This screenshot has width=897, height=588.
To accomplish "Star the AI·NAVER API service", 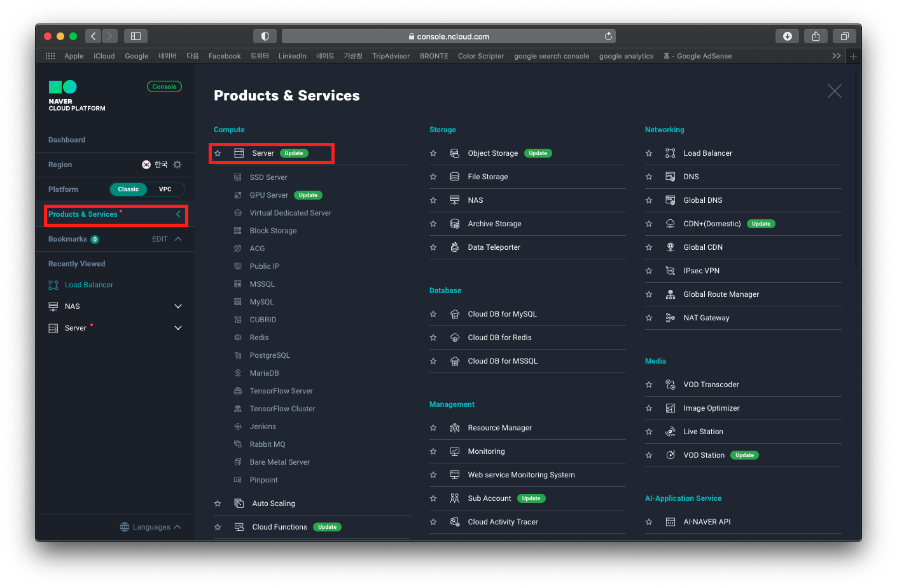I will pyautogui.click(x=649, y=522).
